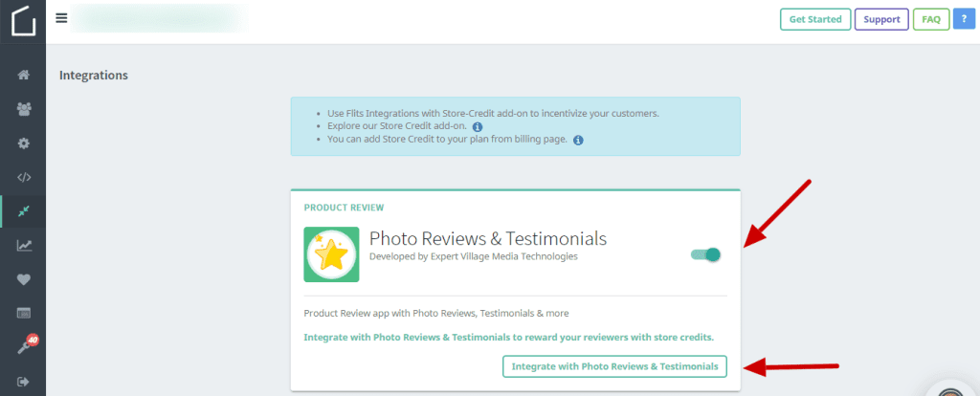Click the Flits logo in top-left corner
Image resolution: width=980 pixels, height=396 pixels.
click(x=23, y=21)
